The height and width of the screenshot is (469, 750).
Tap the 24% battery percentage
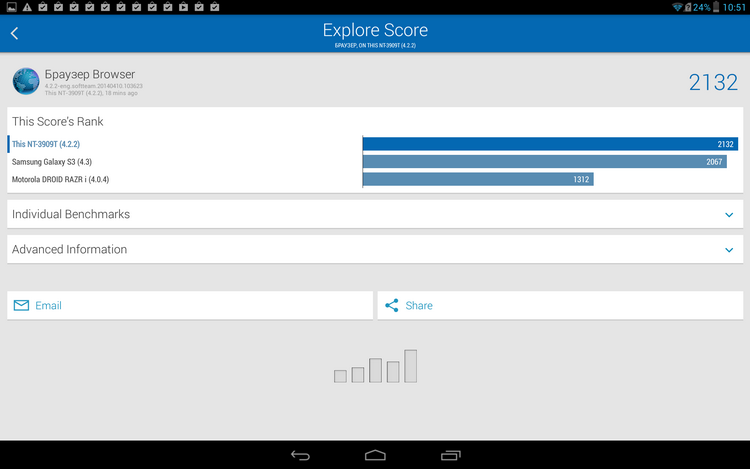(702, 7)
